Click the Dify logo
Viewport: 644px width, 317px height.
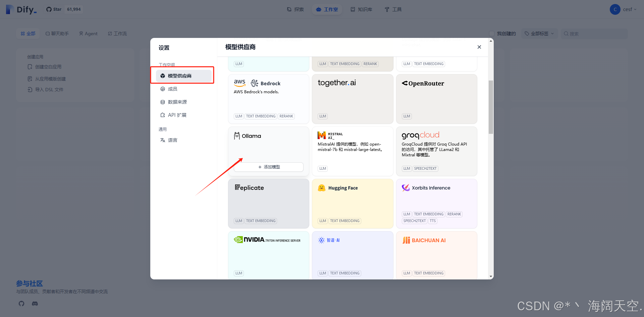pos(21,9)
